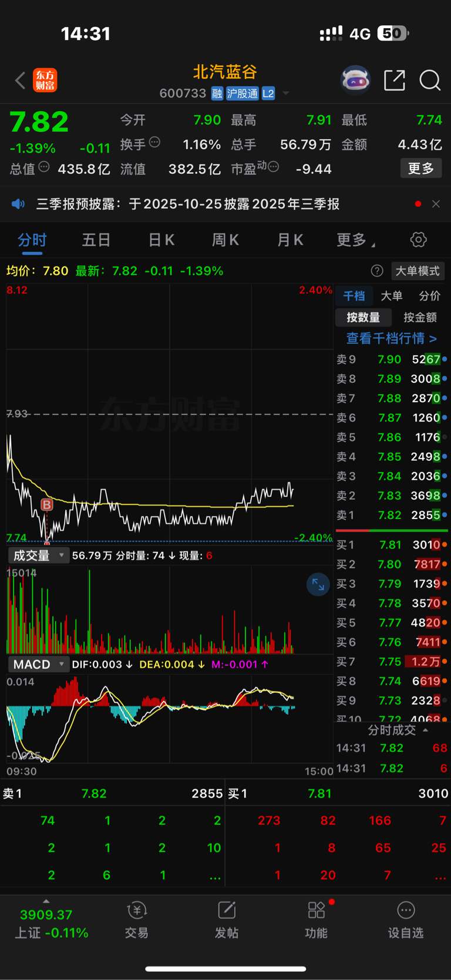Tap the speaker announcement icon
The height and width of the screenshot is (980, 451).
18,204
